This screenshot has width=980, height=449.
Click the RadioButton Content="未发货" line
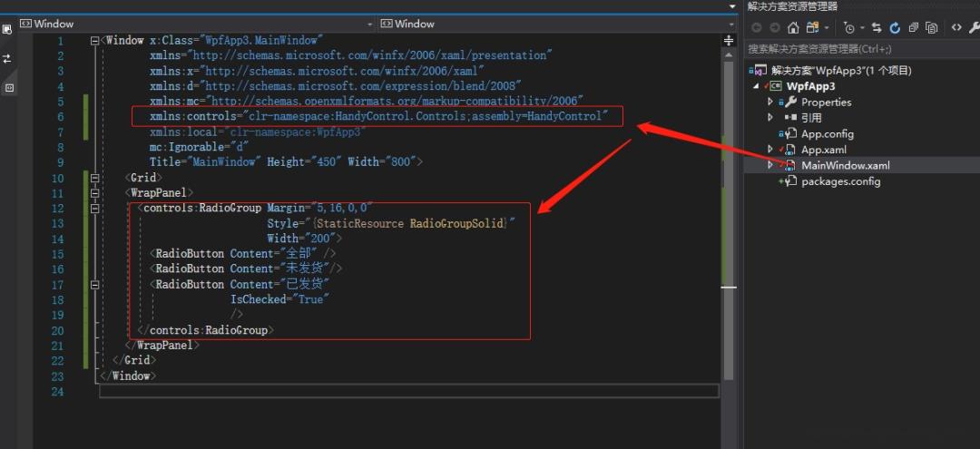pyautogui.click(x=246, y=268)
